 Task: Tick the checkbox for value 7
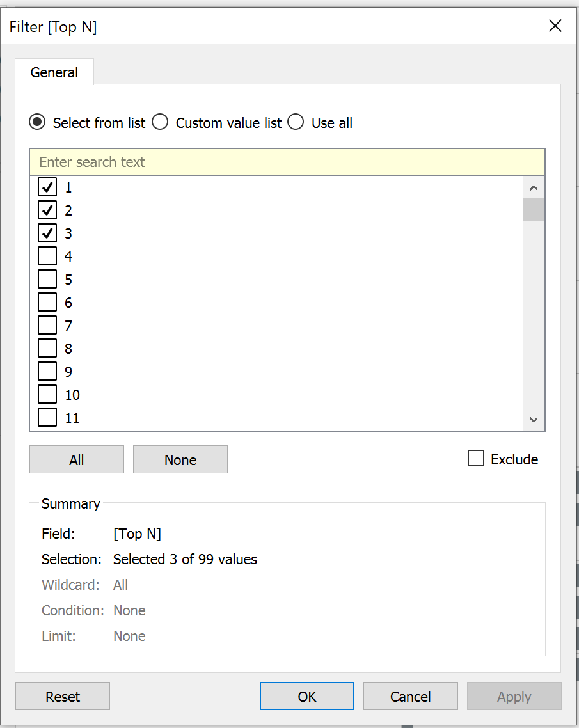click(x=47, y=326)
